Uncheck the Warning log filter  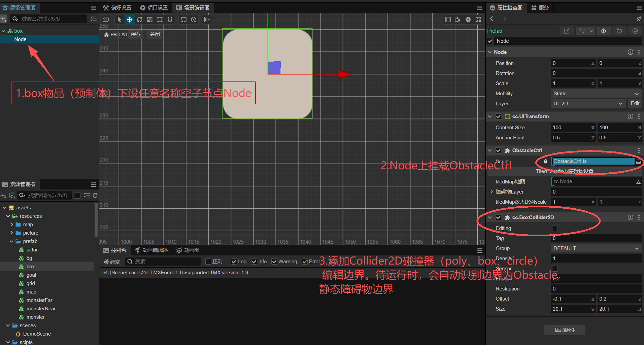click(274, 262)
